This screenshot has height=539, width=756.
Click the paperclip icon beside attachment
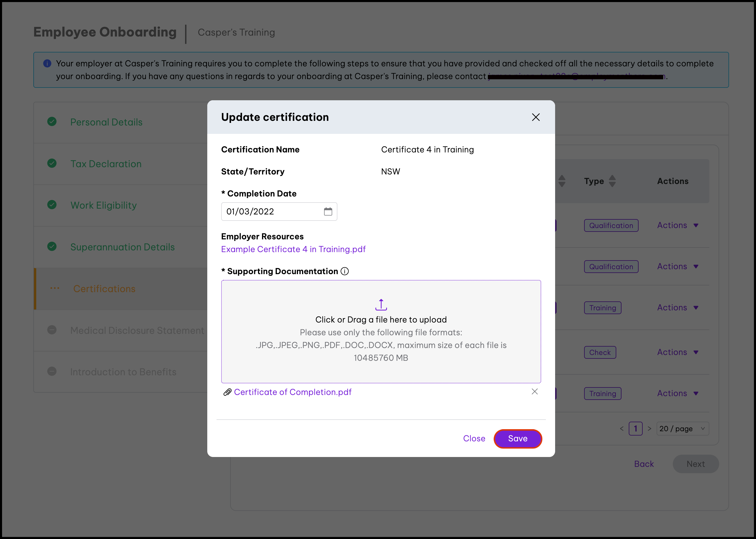click(227, 392)
